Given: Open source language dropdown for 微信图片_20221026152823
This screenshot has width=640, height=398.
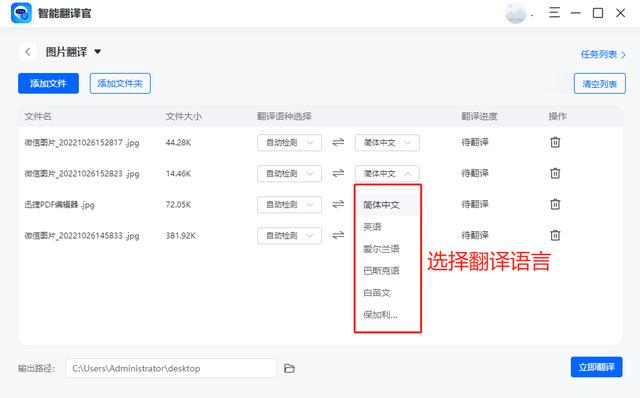Looking at the screenshot, I should tap(289, 173).
